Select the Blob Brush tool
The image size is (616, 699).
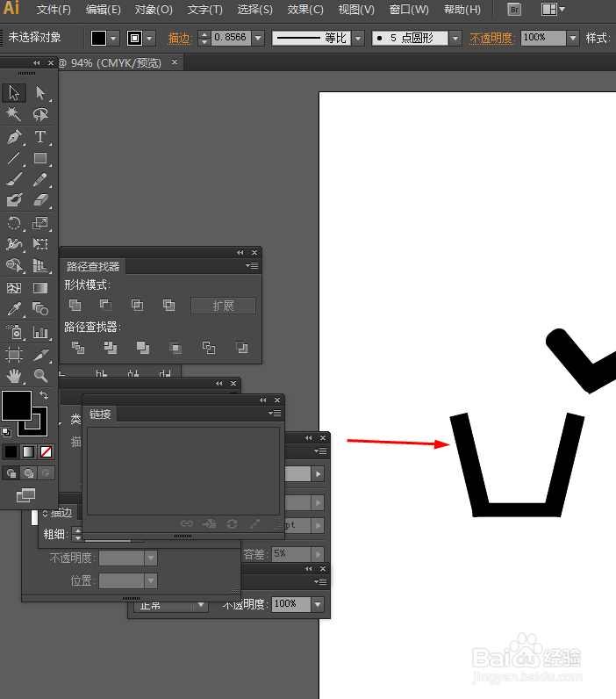(x=14, y=199)
